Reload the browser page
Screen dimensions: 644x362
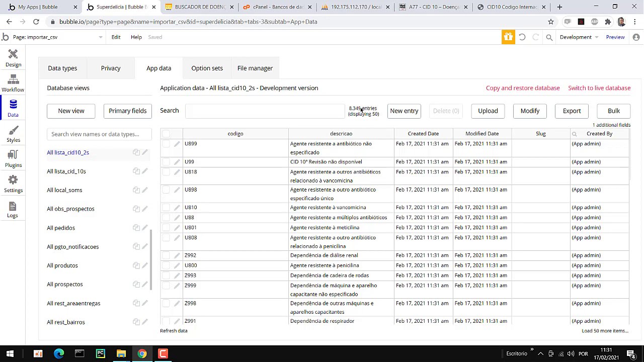[36, 22]
